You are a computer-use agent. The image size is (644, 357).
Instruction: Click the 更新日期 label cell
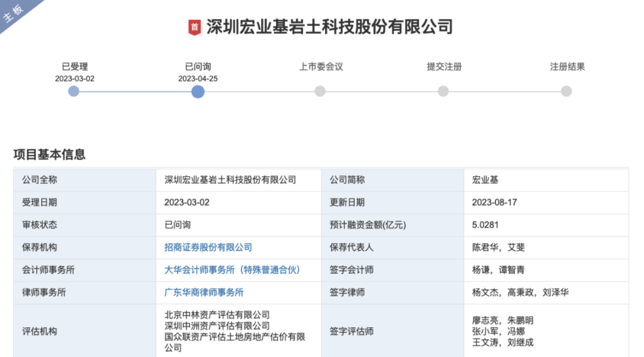pos(392,203)
